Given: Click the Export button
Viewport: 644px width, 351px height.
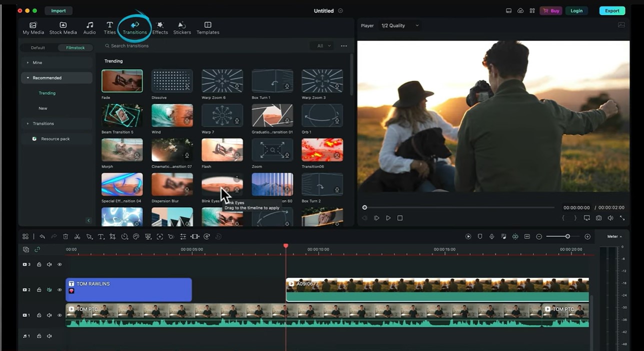Looking at the screenshot, I should tap(612, 10).
